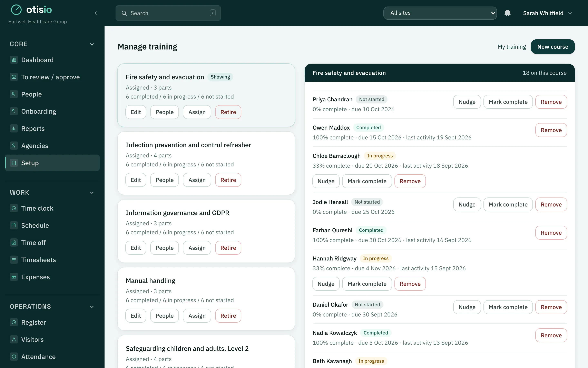
Task: Open the All sites dropdown
Action: 440,13
